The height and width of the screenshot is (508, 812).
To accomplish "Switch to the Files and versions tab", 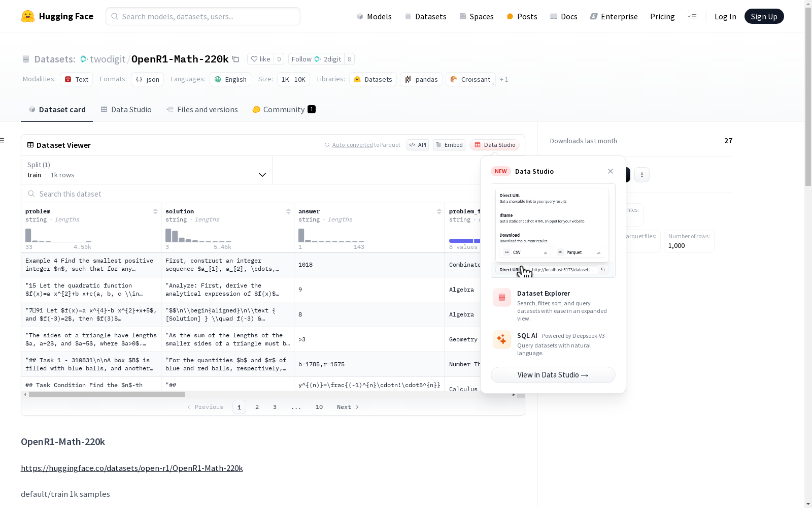I will click(x=202, y=109).
